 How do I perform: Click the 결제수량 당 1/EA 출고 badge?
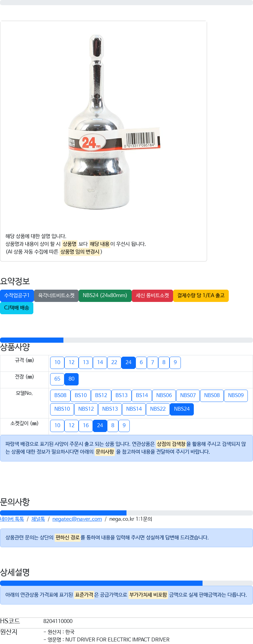201,295
